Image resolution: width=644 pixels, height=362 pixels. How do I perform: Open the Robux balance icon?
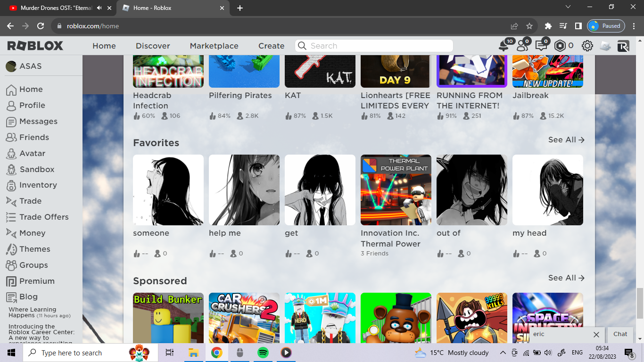click(x=560, y=46)
